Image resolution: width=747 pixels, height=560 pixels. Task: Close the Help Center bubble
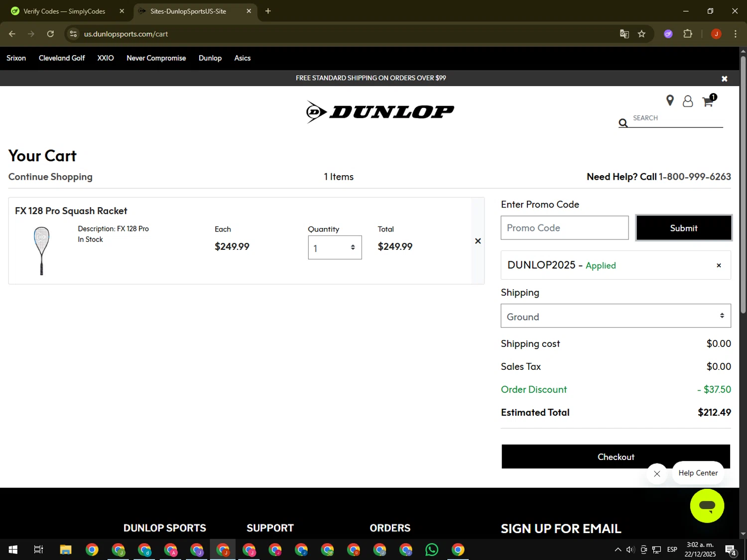[657, 474]
